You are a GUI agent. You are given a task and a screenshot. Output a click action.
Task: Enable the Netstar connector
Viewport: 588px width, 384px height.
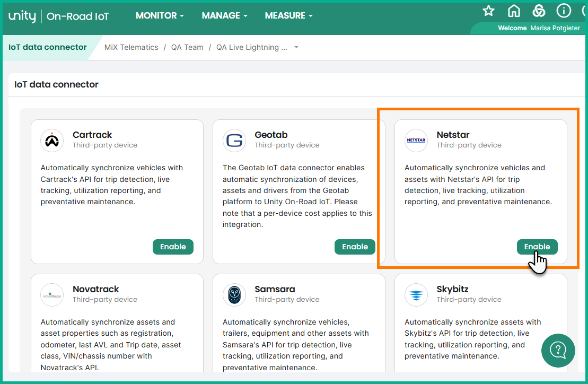[x=537, y=247]
